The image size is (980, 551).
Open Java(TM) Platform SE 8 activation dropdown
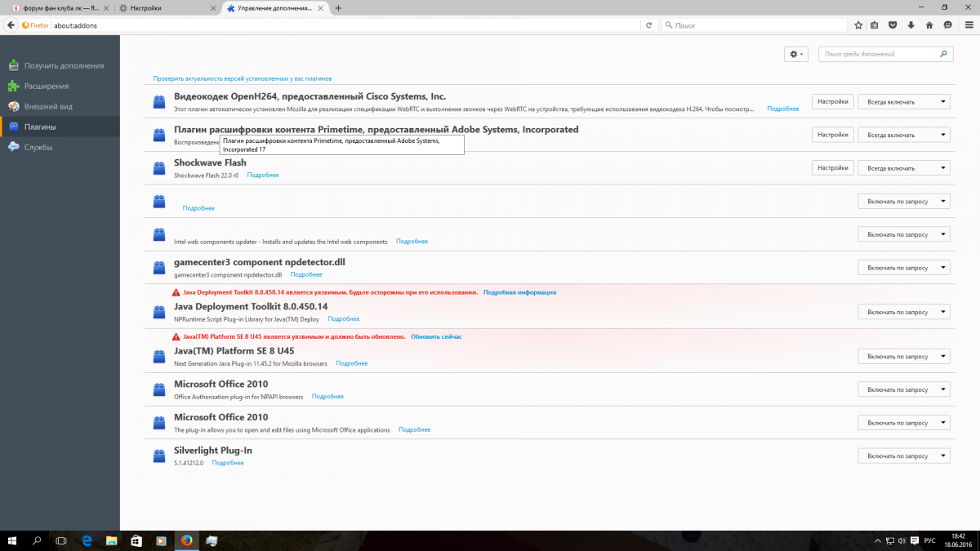(x=904, y=357)
